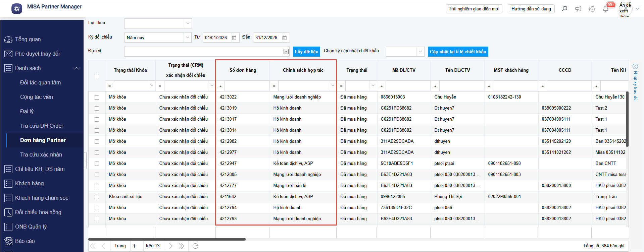
Task: Open the calendar picker for 31/12/2026
Action: coord(284,38)
